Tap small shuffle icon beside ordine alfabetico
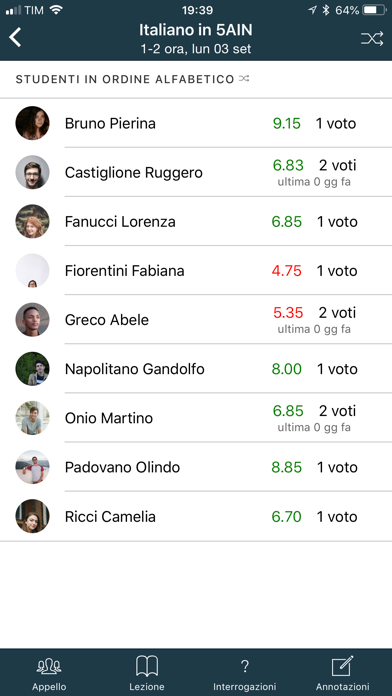The image size is (392, 696). [x=244, y=79]
